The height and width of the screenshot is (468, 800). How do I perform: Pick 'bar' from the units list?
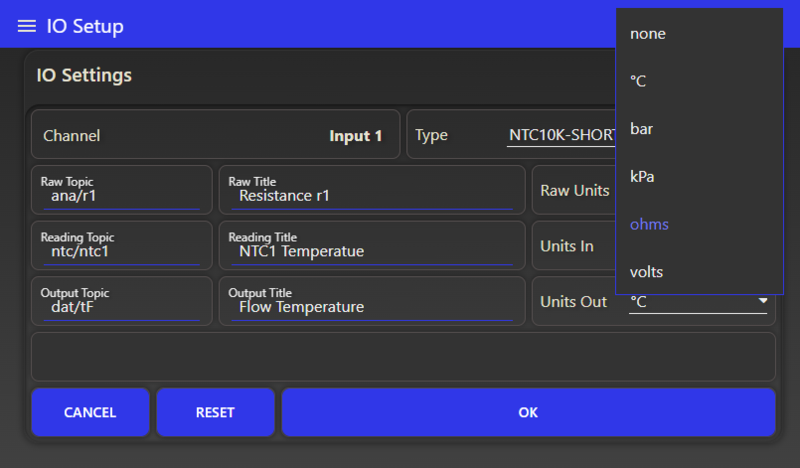tap(699, 129)
